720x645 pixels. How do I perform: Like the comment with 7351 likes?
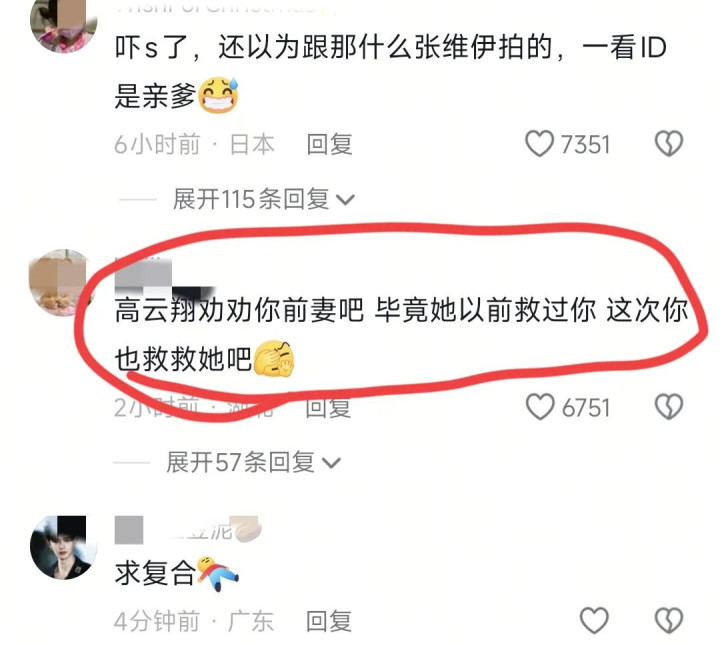point(540,144)
